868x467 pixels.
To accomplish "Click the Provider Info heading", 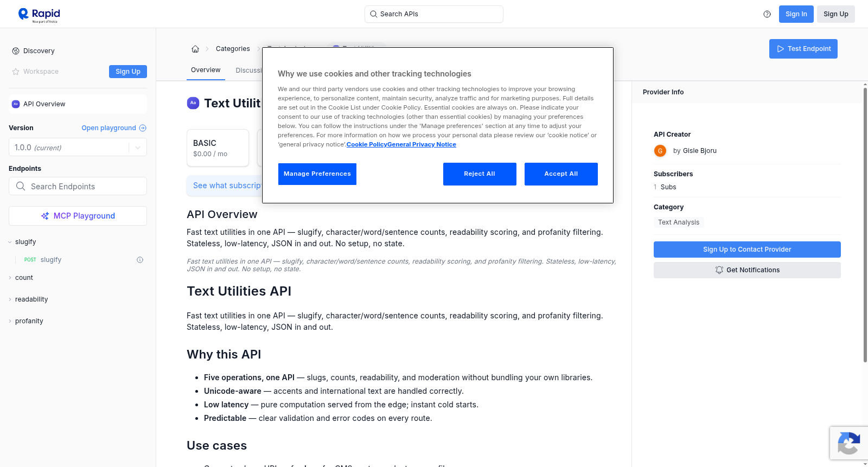I will click(x=663, y=92).
